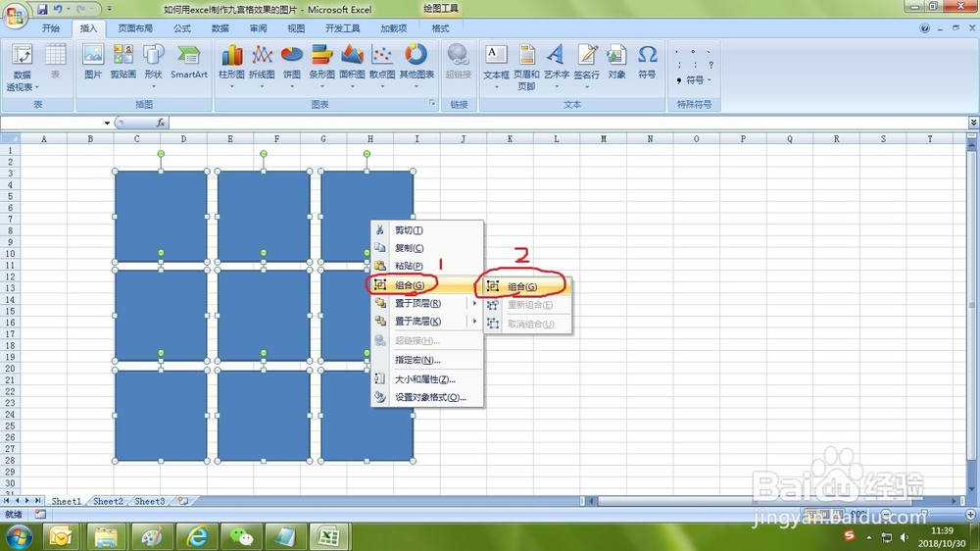This screenshot has height=551, width=980.
Task: Click in the formula bar input
Action: point(567,123)
